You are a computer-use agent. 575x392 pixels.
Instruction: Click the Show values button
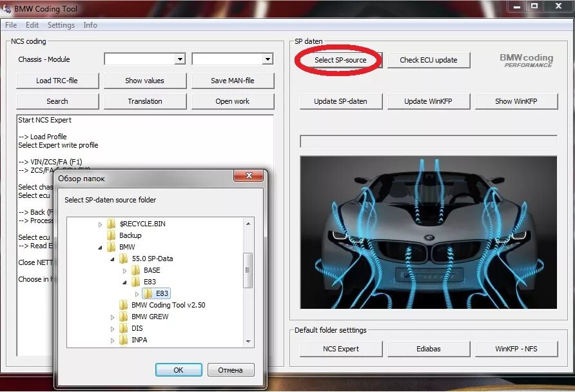point(145,81)
